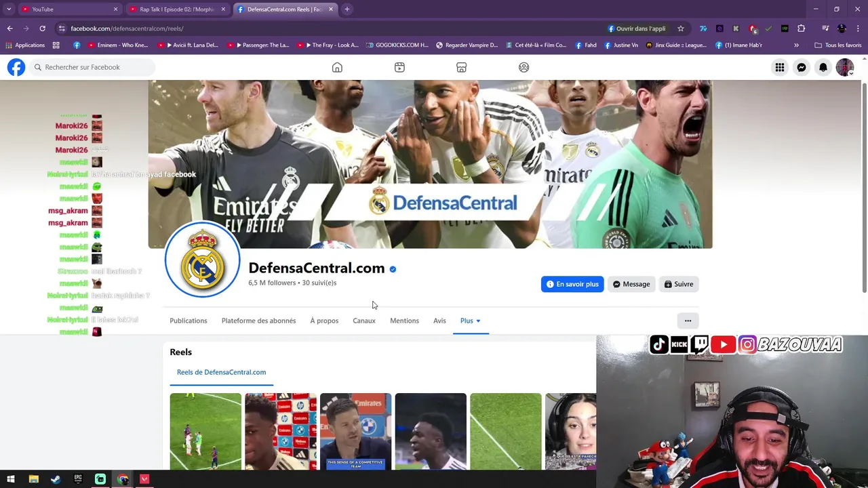The width and height of the screenshot is (868, 488).
Task: Click the Windows Start button
Action: pyautogui.click(x=11, y=479)
